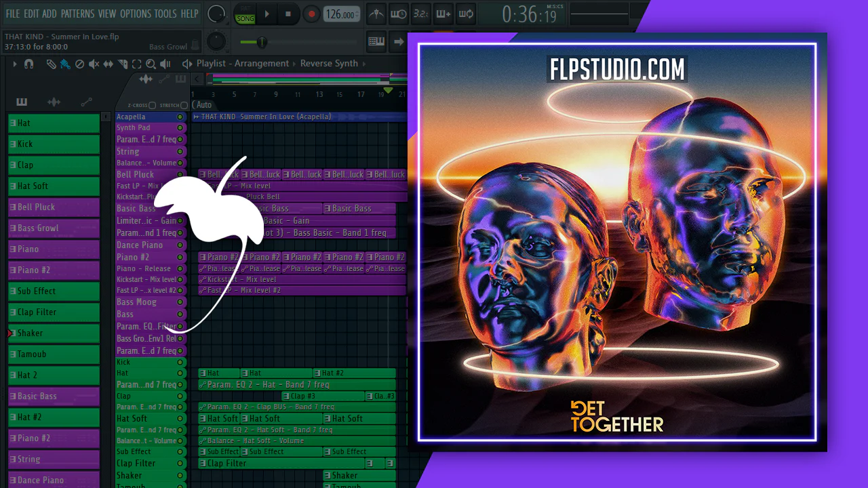Image resolution: width=868 pixels, height=488 pixels.
Task: Select the Shaker clip in the playlist
Action: click(359, 476)
